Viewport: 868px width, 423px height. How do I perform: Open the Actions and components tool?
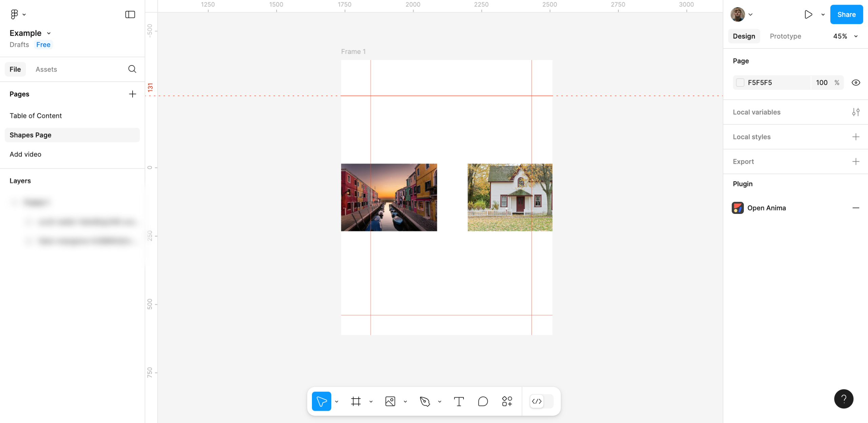point(507,401)
